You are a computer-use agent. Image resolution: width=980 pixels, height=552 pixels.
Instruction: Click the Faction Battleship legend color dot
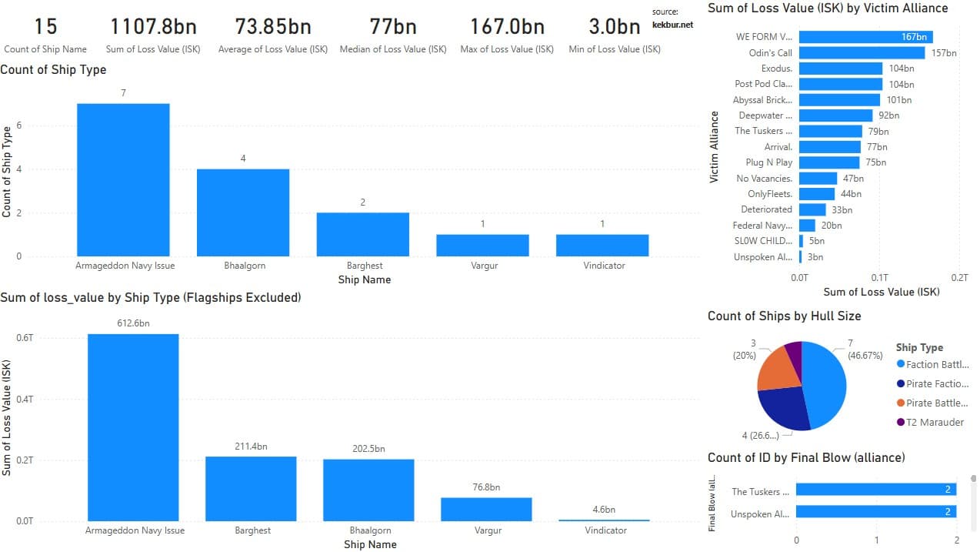[x=901, y=365]
